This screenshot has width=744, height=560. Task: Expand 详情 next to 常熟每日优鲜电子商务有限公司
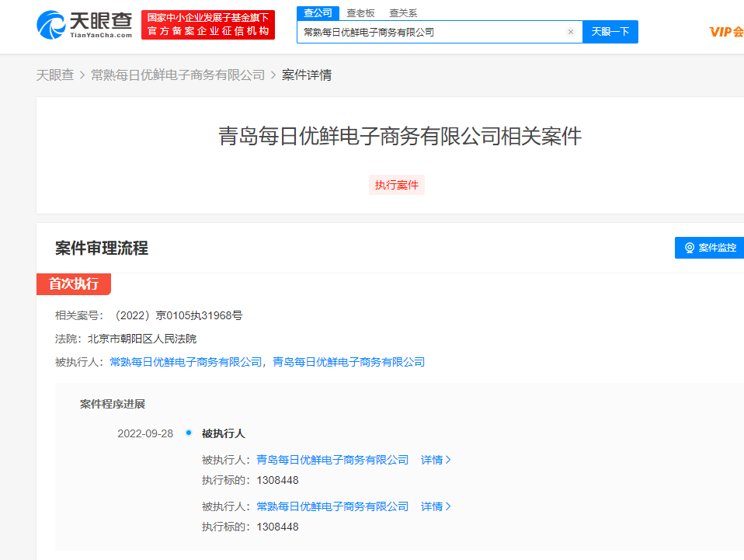[436, 506]
